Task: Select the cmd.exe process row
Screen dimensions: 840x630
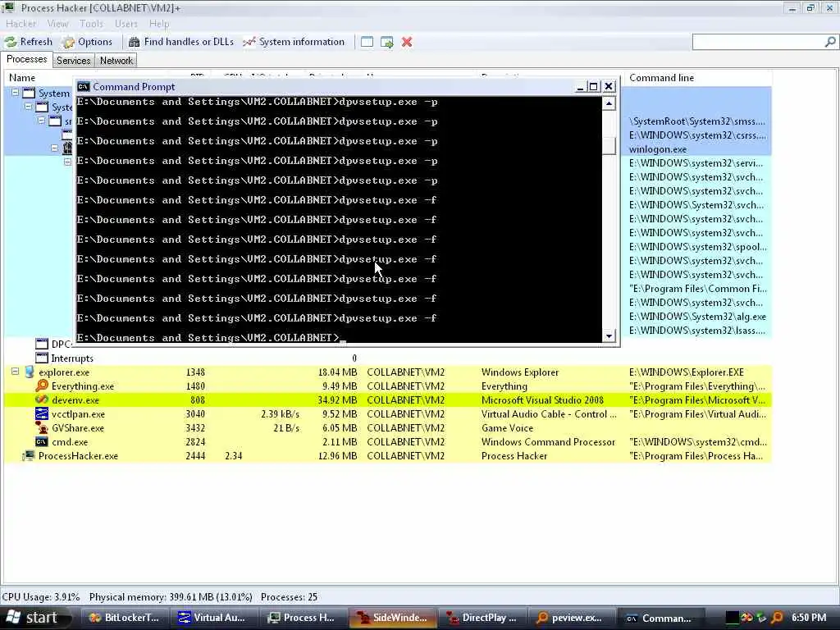Action: click(x=388, y=442)
